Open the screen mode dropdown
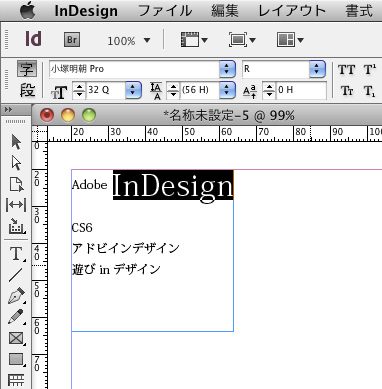Viewport: 382px width, 389px height. click(x=242, y=40)
